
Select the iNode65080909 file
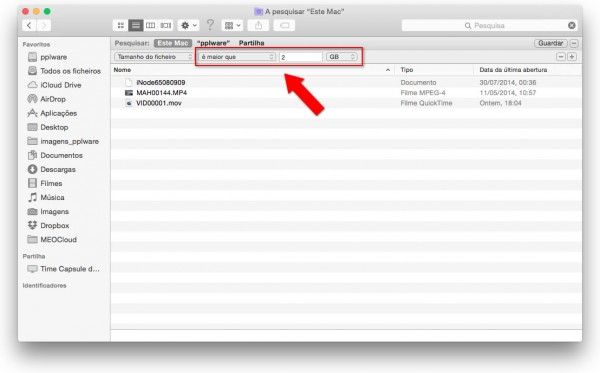(x=161, y=83)
